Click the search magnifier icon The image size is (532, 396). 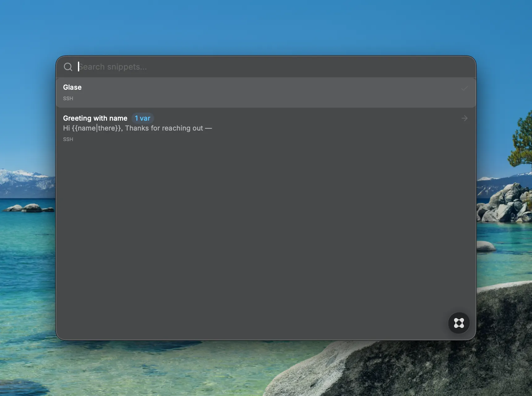(68, 67)
